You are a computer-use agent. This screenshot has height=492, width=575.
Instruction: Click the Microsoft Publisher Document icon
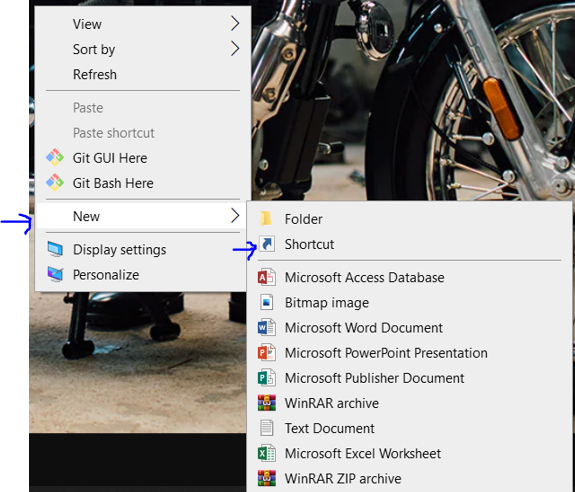pyautogui.click(x=267, y=378)
